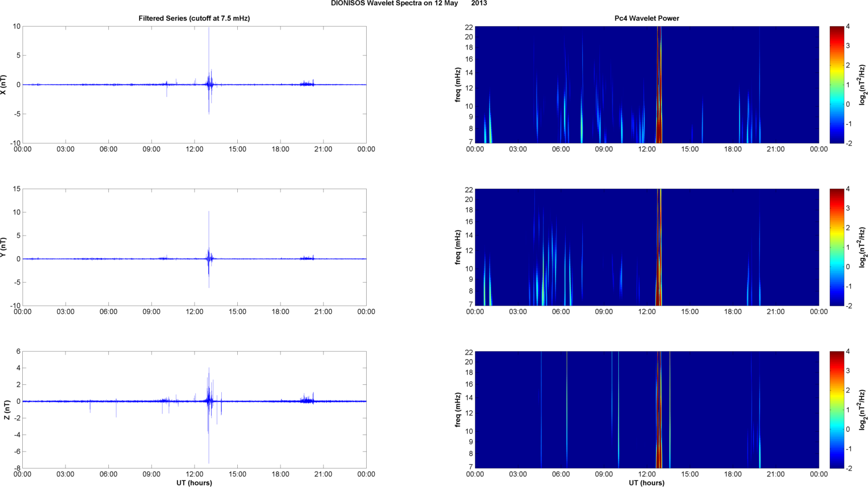This screenshot has height=487, width=868.
Task: Click the Z (nT) axis label
Action: pyautogui.click(x=6, y=409)
